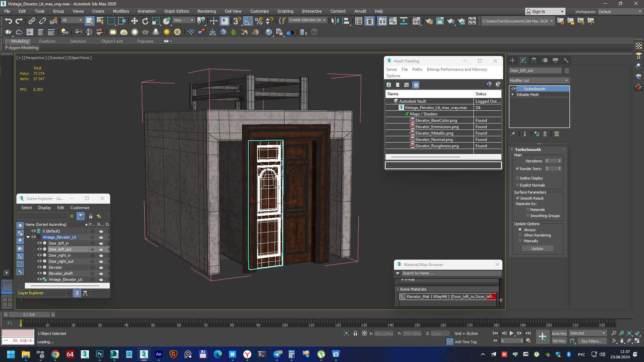Collapse Scene Materials group in Material Browser
644x362 pixels.
[398, 289]
